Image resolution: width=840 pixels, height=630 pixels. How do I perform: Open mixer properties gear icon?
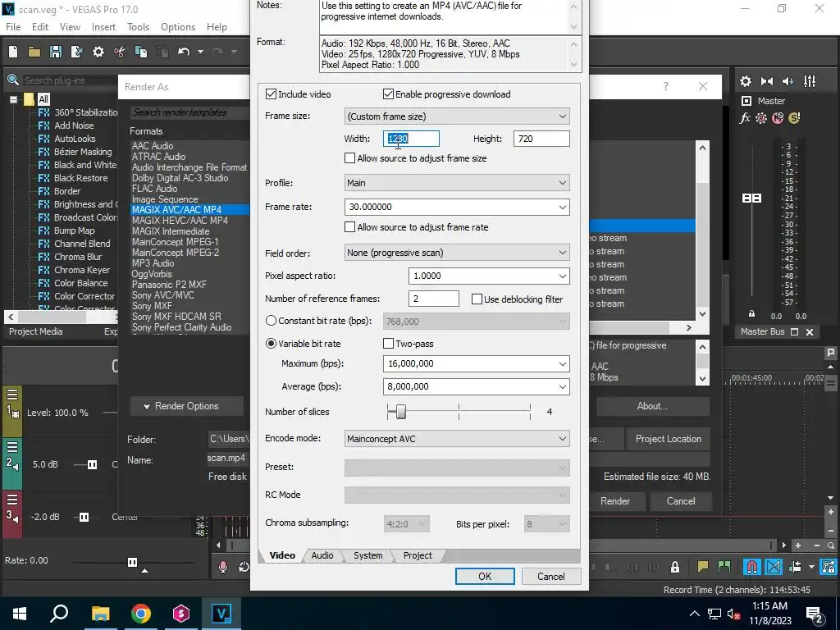tap(745, 81)
